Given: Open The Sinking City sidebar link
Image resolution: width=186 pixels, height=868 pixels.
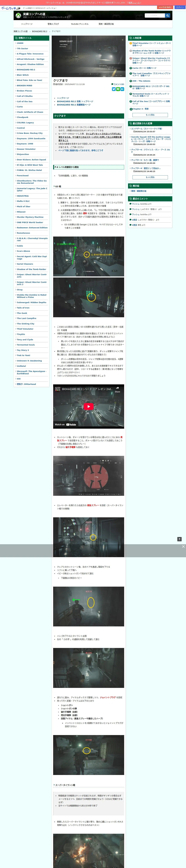Looking at the screenshot, I should [26, 324].
